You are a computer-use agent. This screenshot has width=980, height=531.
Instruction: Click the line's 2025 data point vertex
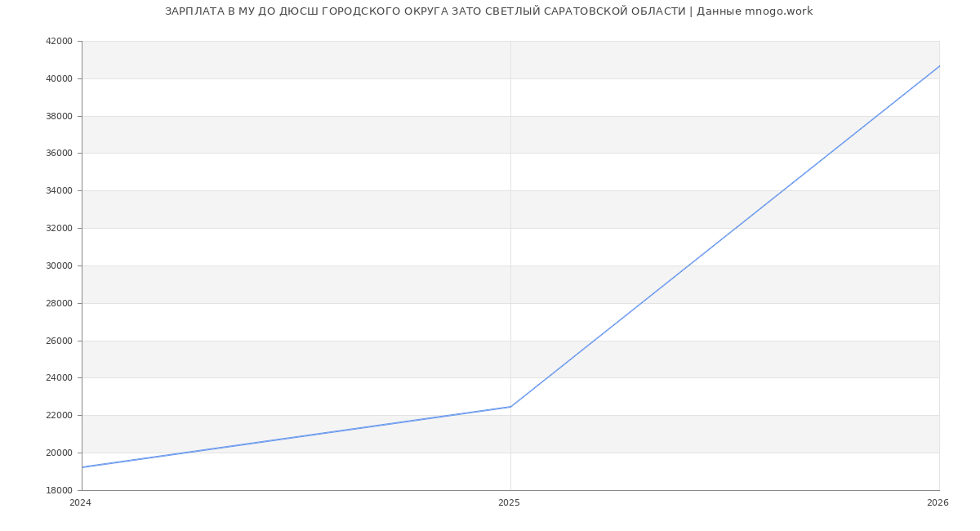510,407
